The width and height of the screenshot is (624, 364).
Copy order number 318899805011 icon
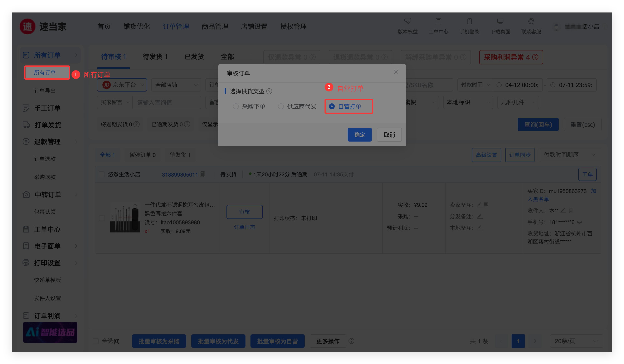pyautogui.click(x=202, y=174)
